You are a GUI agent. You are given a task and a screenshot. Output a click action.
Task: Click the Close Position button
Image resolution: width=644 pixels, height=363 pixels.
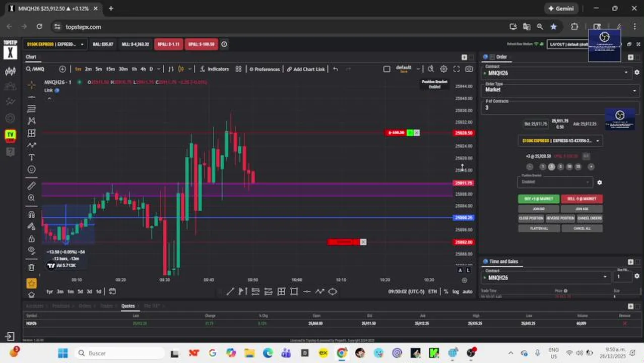[531, 218]
